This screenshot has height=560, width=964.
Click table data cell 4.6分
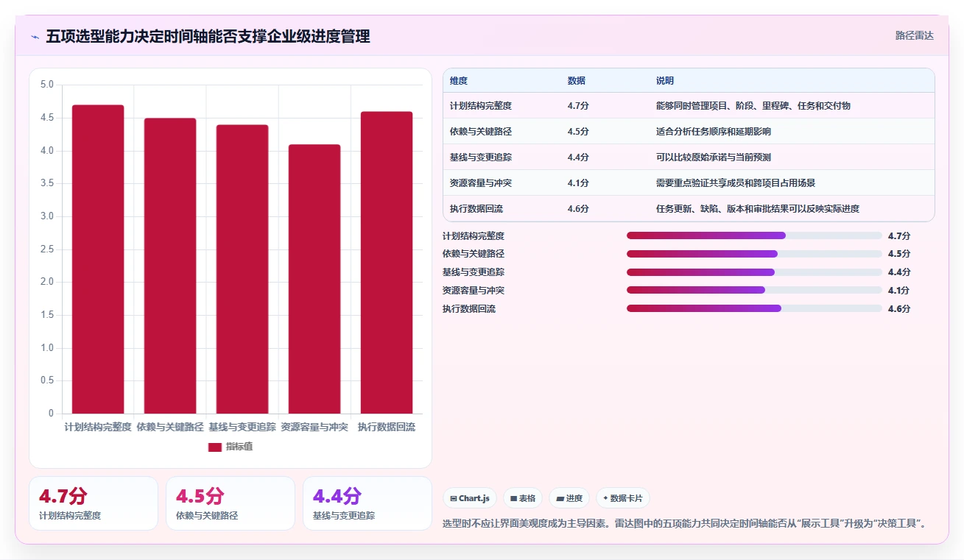pos(578,209)
